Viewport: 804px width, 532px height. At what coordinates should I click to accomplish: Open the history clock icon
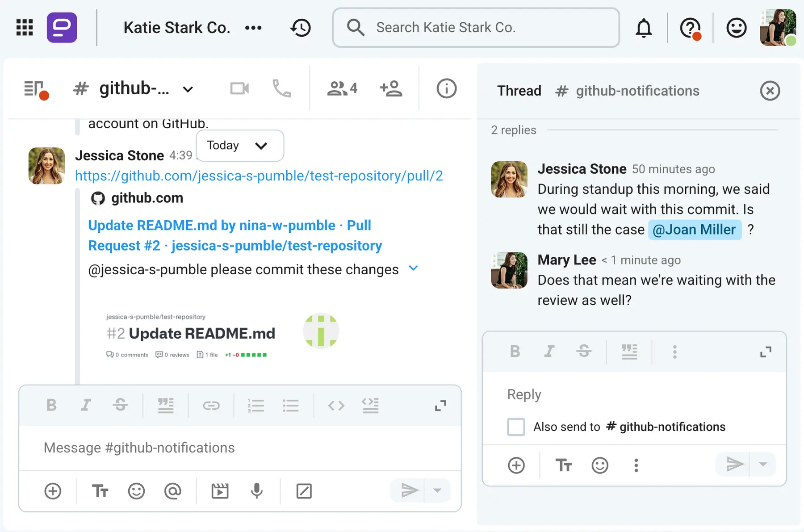pos(301,28)
